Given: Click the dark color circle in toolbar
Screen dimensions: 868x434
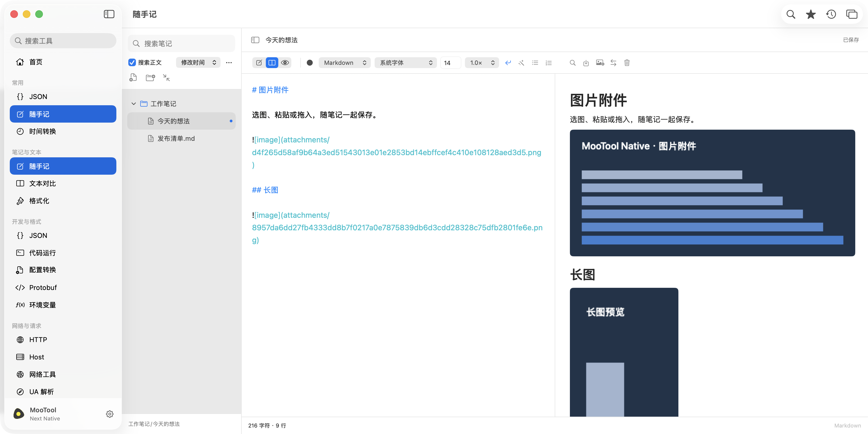Looking at the screenshot, I should 310,63.
